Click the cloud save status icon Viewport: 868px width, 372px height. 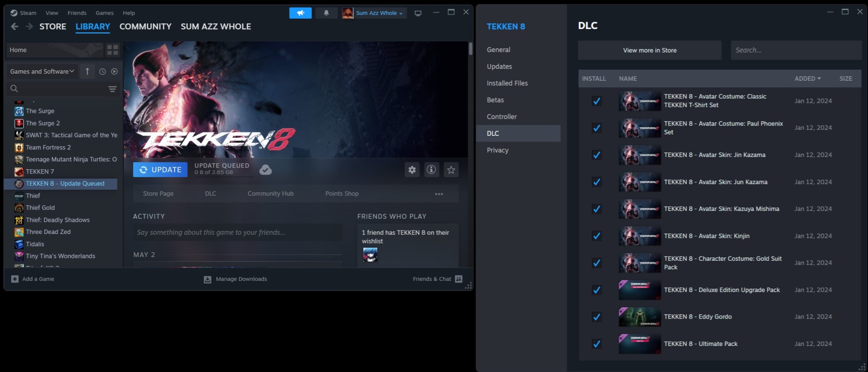(266, 170)
